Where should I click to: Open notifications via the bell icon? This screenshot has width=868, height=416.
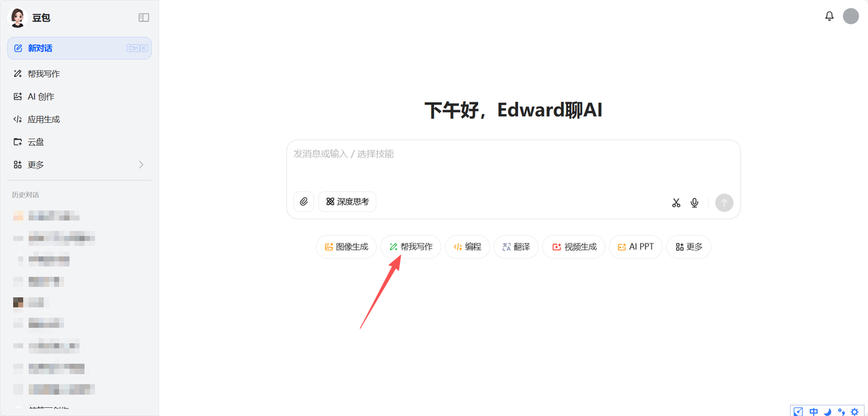829,16
